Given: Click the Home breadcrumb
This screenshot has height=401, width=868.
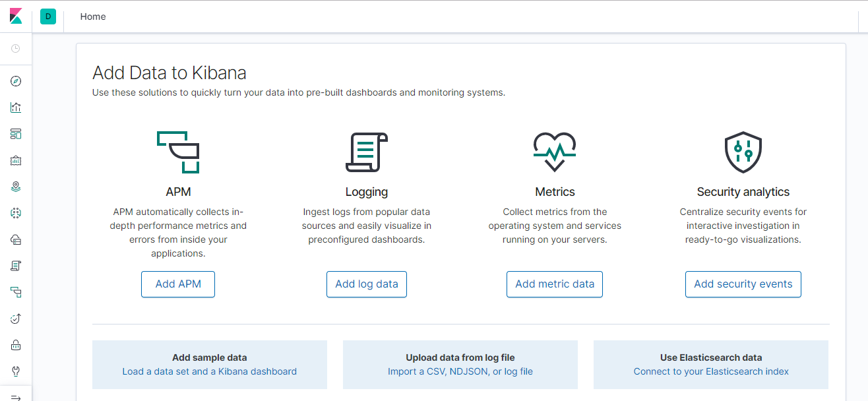Looking at the screenshot, I should (93, 16).
